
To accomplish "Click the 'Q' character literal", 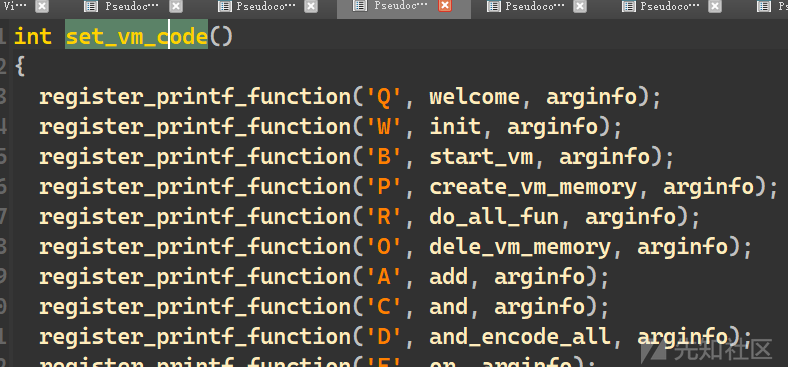I will click(384, 97).
